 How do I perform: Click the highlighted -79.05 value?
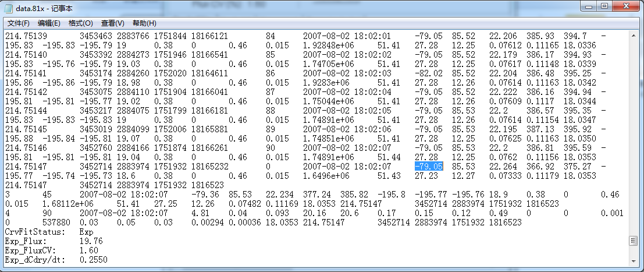(429, 166)
